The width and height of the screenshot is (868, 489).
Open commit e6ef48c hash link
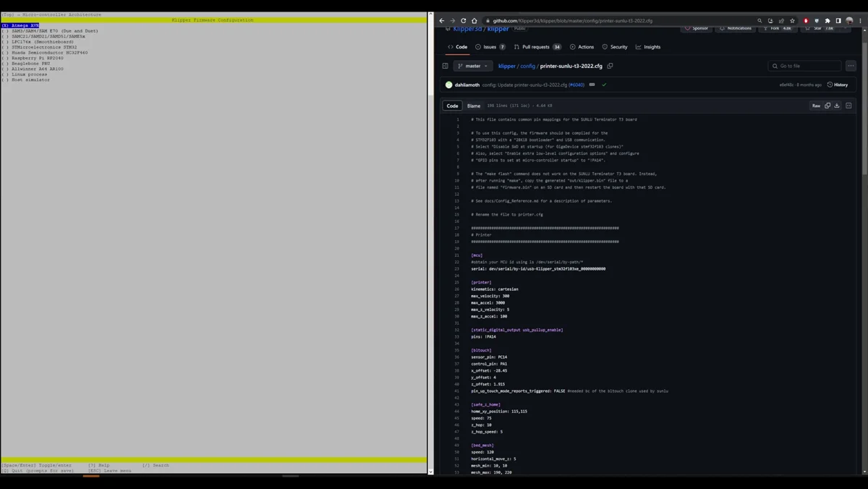click(x=786, y=85)
